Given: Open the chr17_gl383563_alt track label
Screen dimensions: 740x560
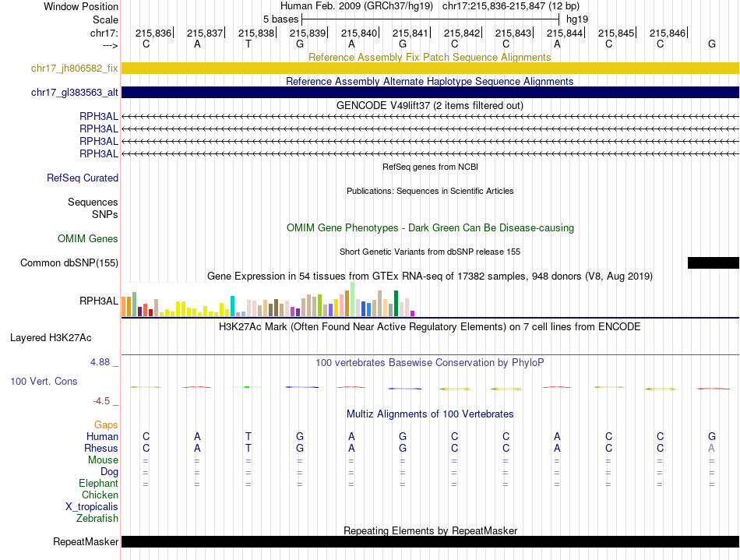Looking at the screenshot, I should [75, 92].
